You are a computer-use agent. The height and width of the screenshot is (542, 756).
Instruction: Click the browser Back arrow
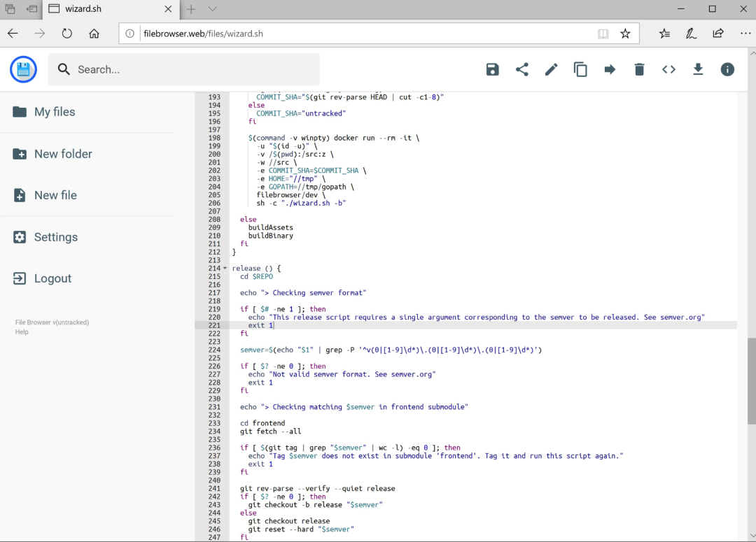click(13, 34)
